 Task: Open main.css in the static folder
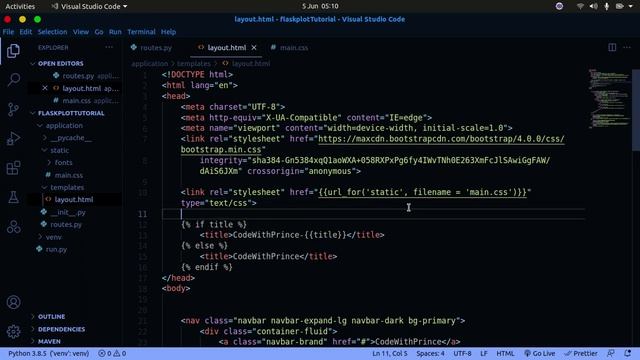point(68,175)
